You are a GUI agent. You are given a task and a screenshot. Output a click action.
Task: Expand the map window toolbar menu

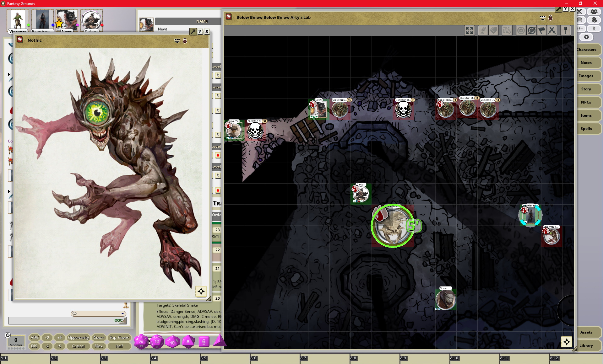click(x=543, y=18)
